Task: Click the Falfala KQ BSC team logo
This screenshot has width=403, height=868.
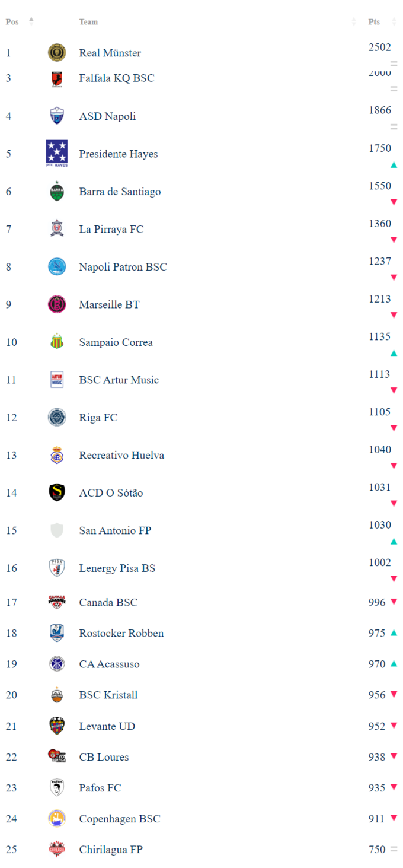Action: click(57, 78)
